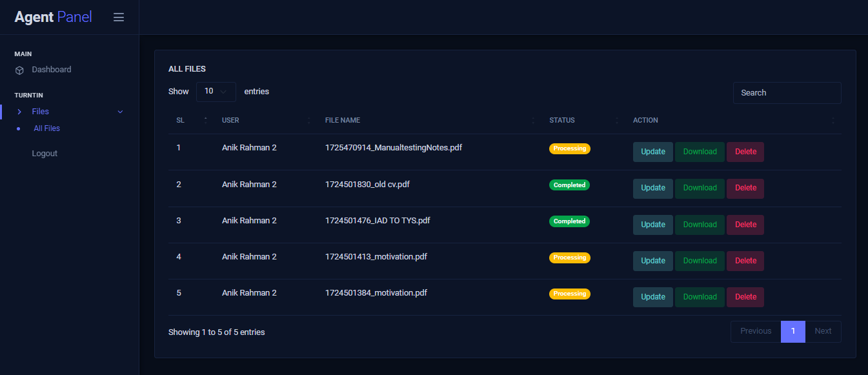Click Processing badge for 1724501384_motivation.pdf

(570, 294)
